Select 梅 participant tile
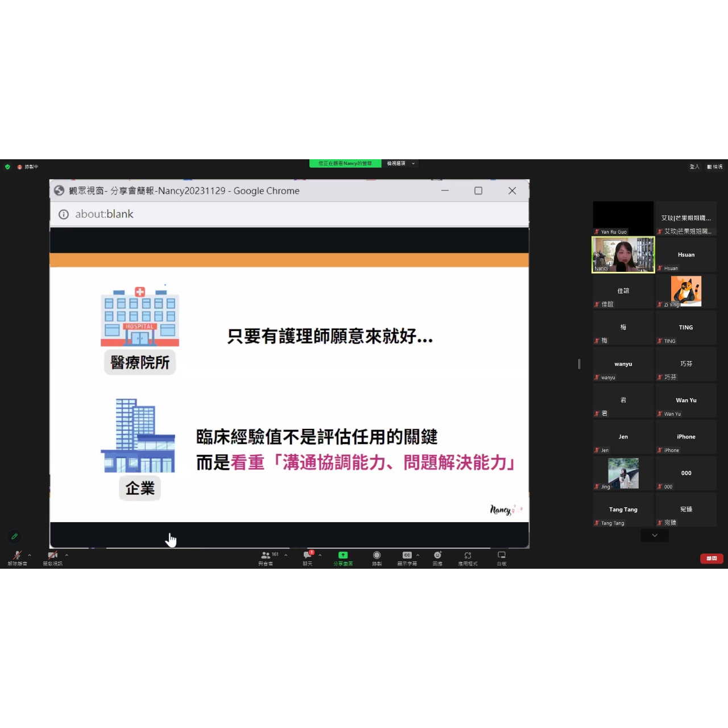The height and width of the screenshot is (728, 728). (x=623, y=328)
